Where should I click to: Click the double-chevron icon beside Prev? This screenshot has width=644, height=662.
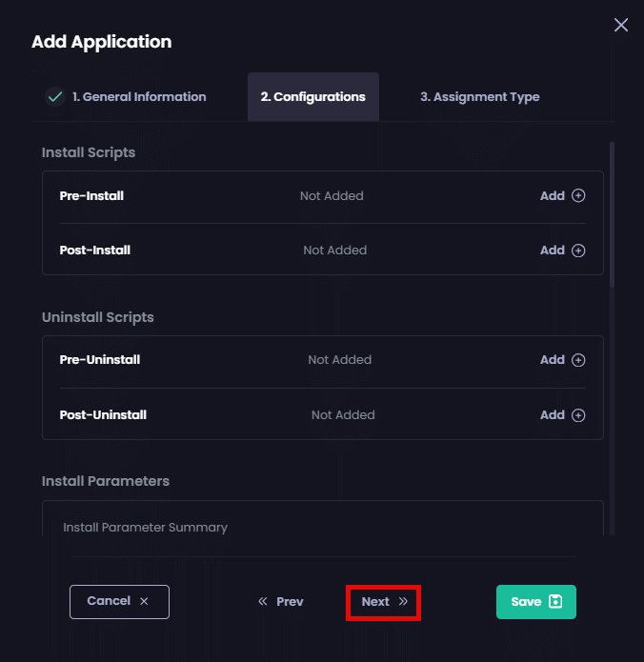pos(263,602)
